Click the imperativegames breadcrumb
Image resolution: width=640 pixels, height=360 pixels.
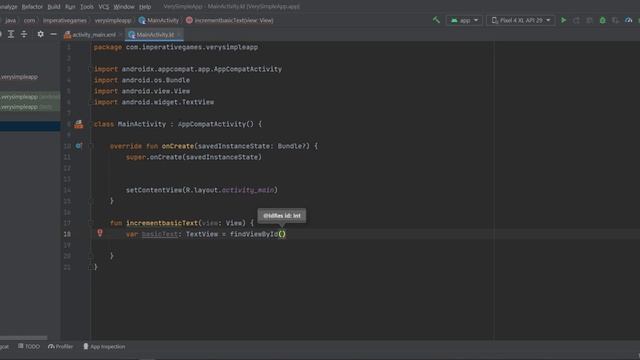(x=65, y=20)
